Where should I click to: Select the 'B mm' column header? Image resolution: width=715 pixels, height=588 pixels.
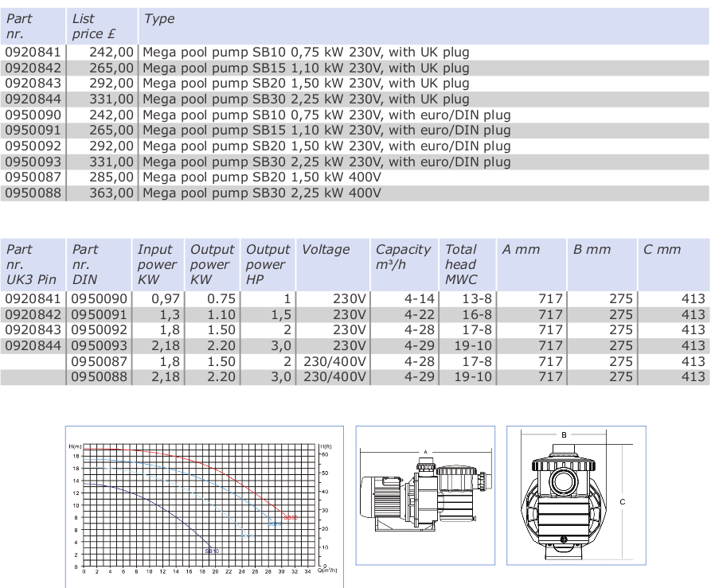pos(602,264)
